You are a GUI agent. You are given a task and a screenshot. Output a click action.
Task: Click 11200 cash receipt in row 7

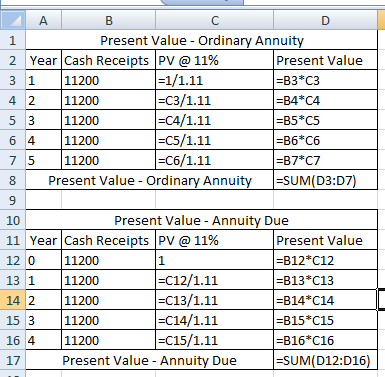pyautogui.click(x=109, y=160)
